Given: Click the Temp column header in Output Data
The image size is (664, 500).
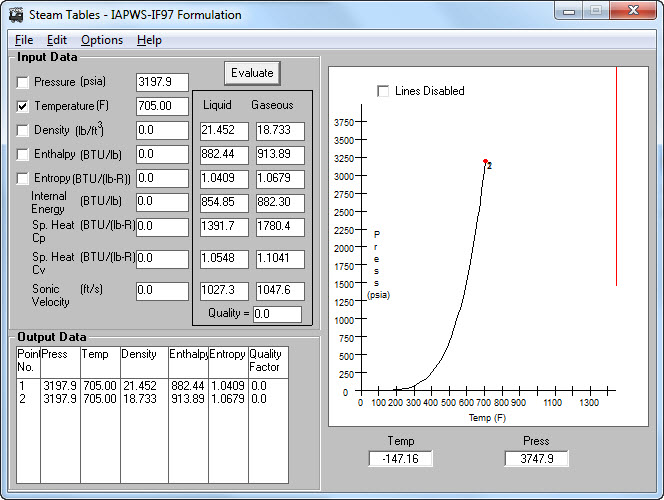Looking at the screenshot, I should tap(100, 362).
